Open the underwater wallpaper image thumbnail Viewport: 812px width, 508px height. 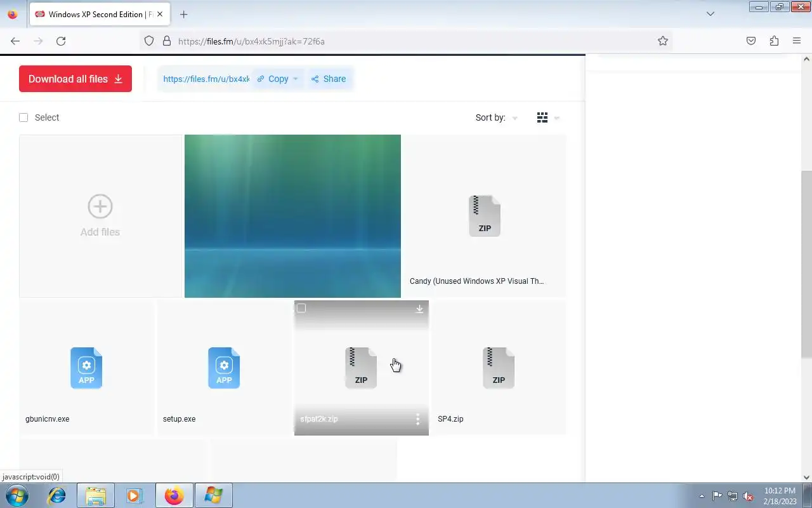[292, 216]
